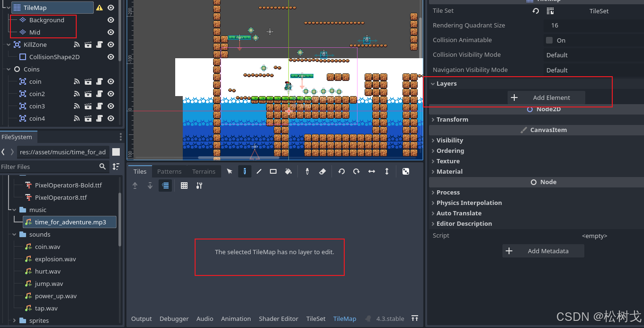
Task: Open KillZone instanced scene icon
Action: tap(88, 44)
